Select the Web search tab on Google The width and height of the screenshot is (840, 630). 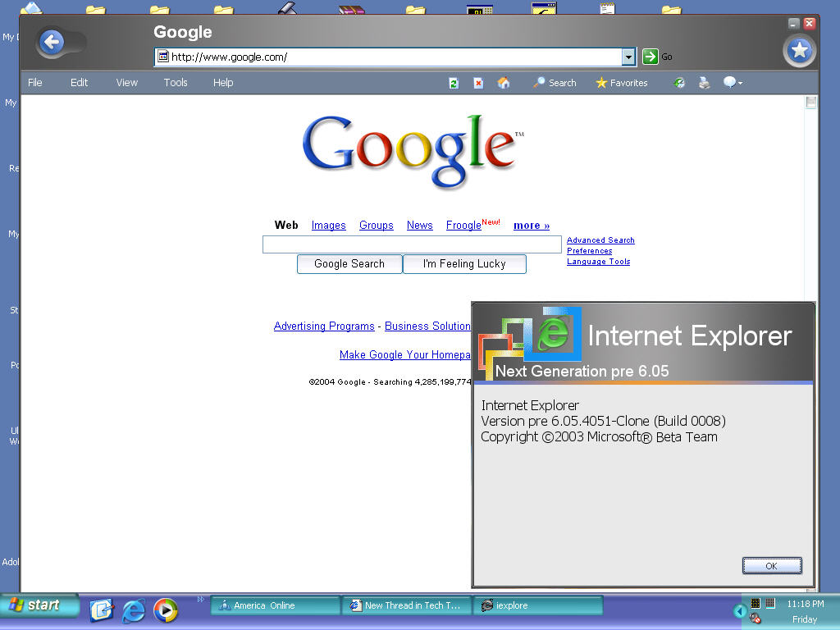(286, 225)
